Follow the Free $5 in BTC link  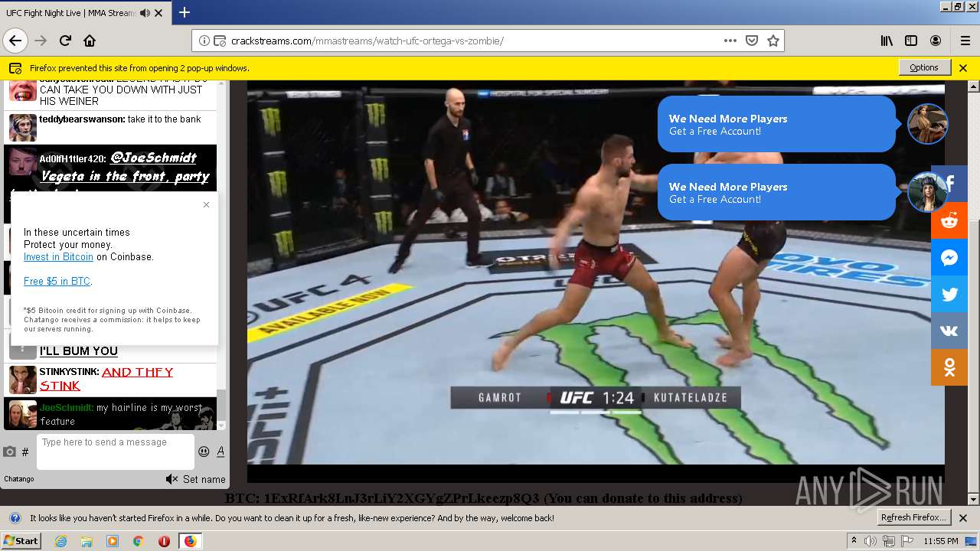[x=57, y=282]
